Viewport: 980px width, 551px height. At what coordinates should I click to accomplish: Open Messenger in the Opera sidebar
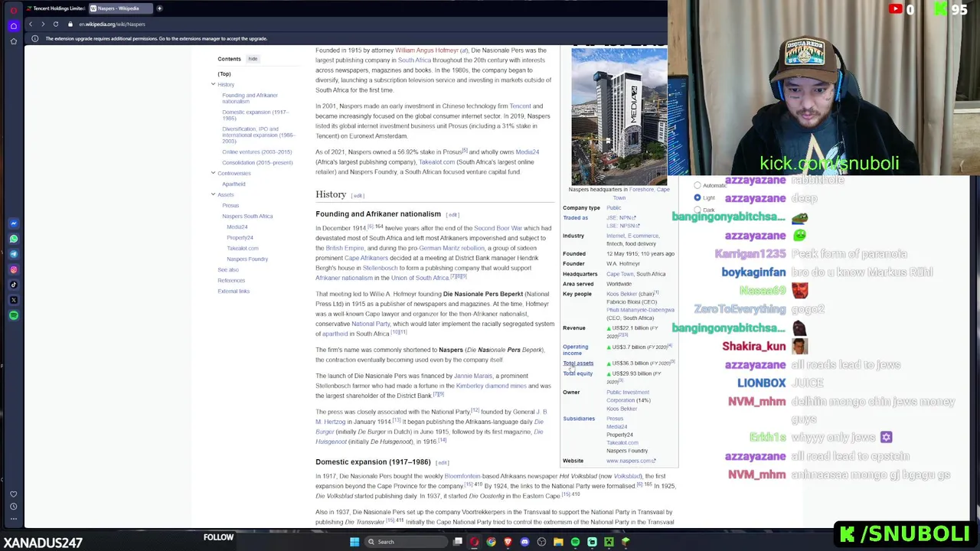(14, 223)
